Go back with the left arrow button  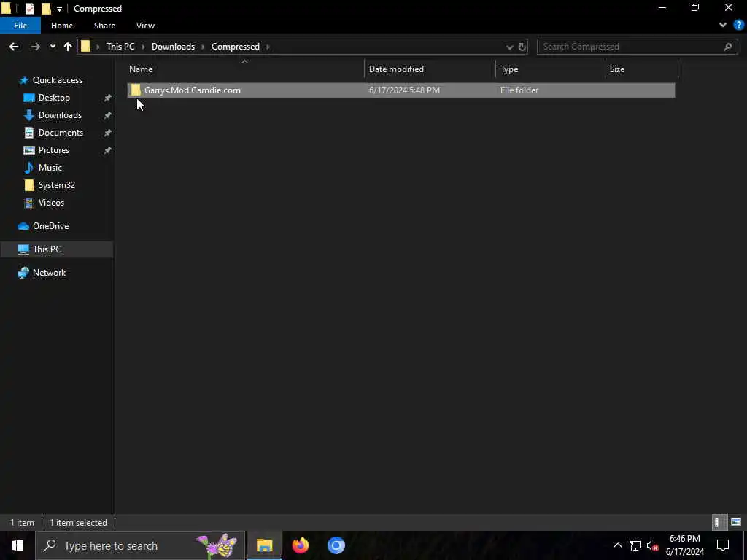pos(14,47)
